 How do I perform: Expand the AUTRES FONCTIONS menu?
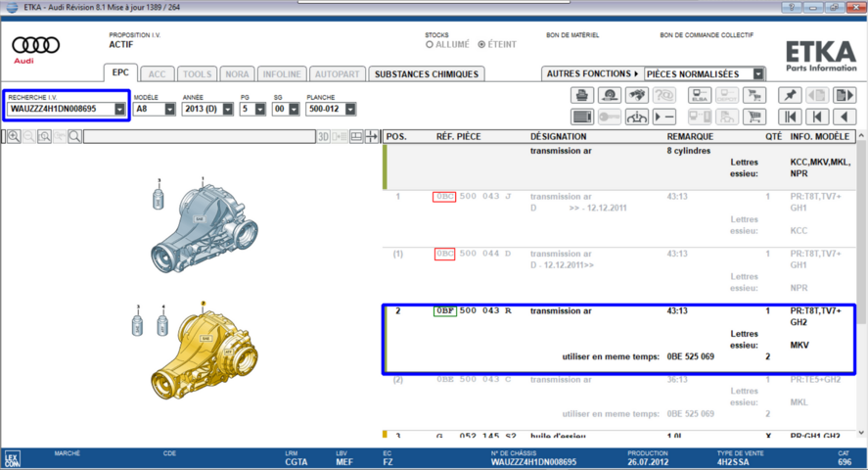pos(592,73)
